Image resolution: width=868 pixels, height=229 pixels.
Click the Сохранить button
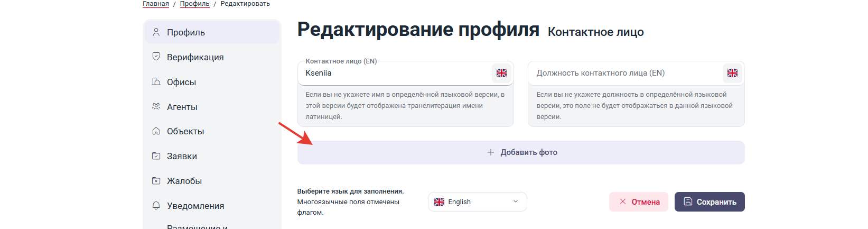(x=710, y=201)
